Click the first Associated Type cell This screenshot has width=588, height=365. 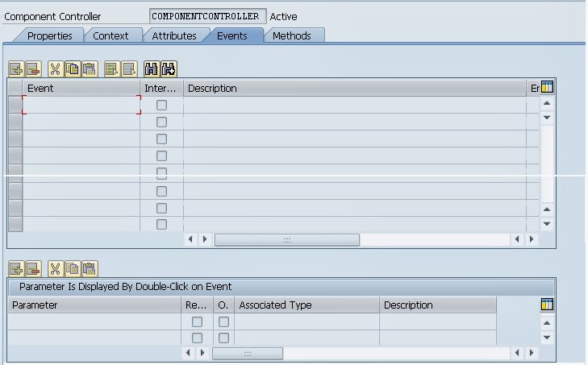[x=307, y=321]
